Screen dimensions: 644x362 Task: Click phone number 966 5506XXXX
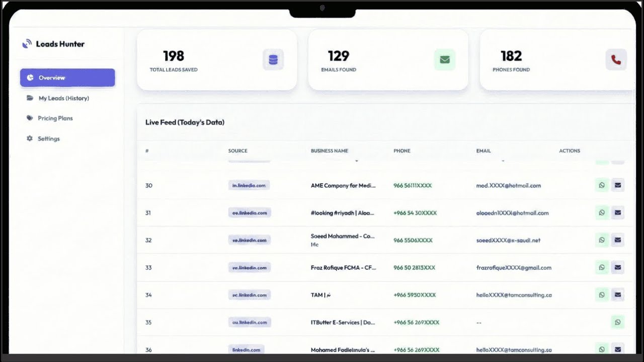[413, 240]
